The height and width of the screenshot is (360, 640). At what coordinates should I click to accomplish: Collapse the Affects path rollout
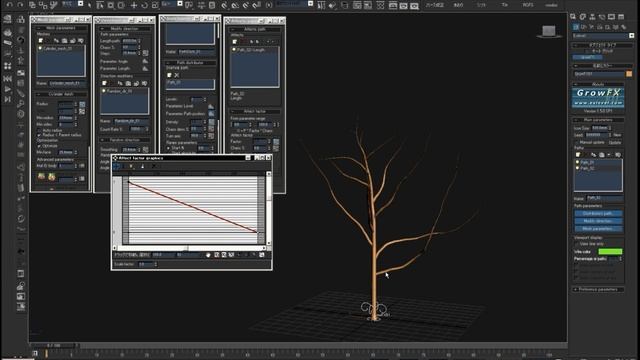pos(255,29)
